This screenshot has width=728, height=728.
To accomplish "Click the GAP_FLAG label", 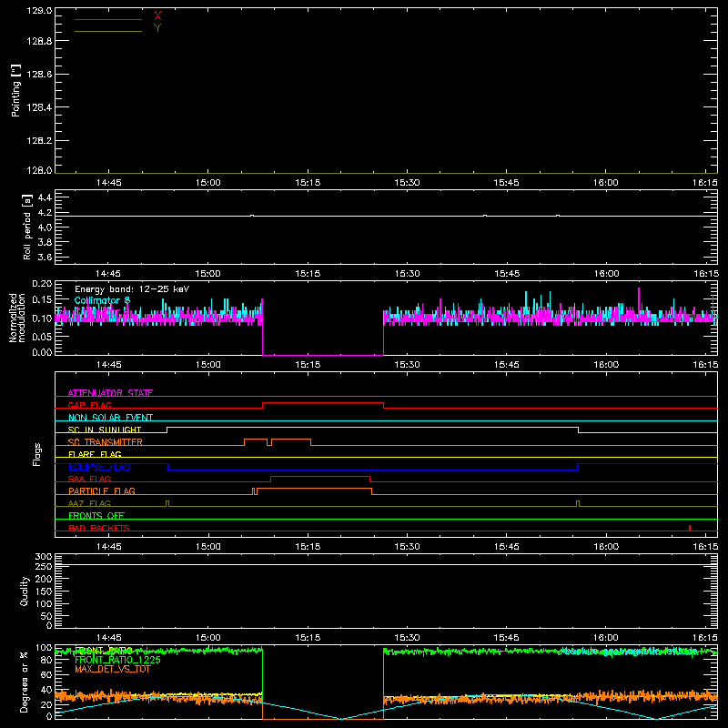I will point(89,405).
